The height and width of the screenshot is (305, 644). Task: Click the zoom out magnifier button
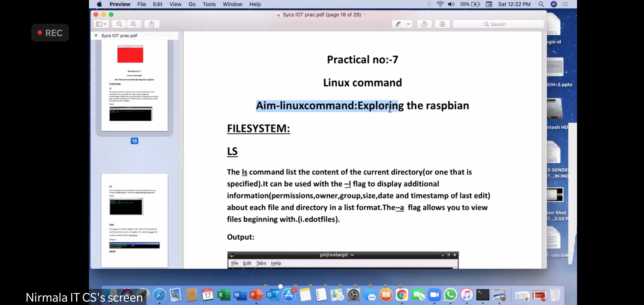pos(119,24)
